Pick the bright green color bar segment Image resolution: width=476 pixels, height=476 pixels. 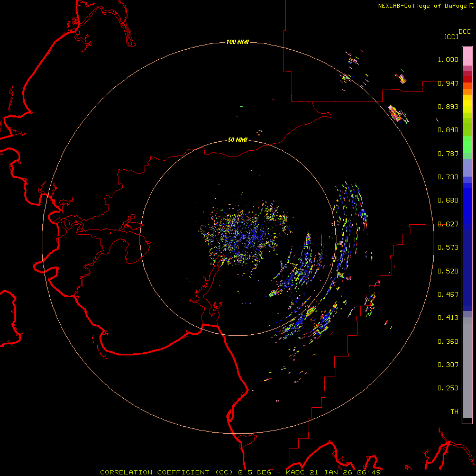point(467,144)
